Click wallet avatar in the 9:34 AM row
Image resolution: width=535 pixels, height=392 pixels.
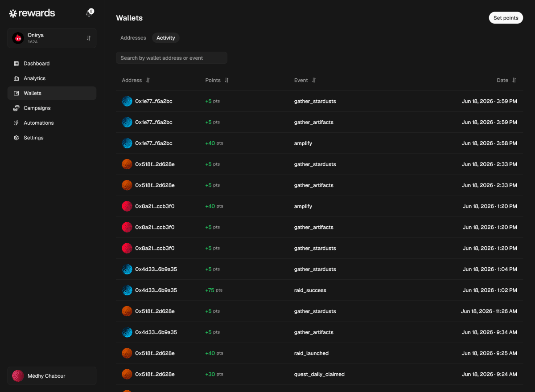click(x=127, y=332)
